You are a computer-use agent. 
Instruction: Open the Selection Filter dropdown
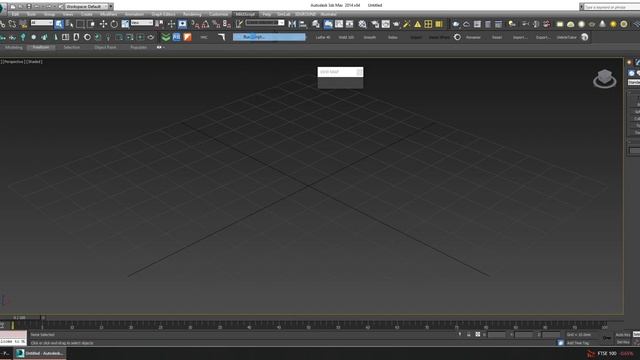point(42,23)
